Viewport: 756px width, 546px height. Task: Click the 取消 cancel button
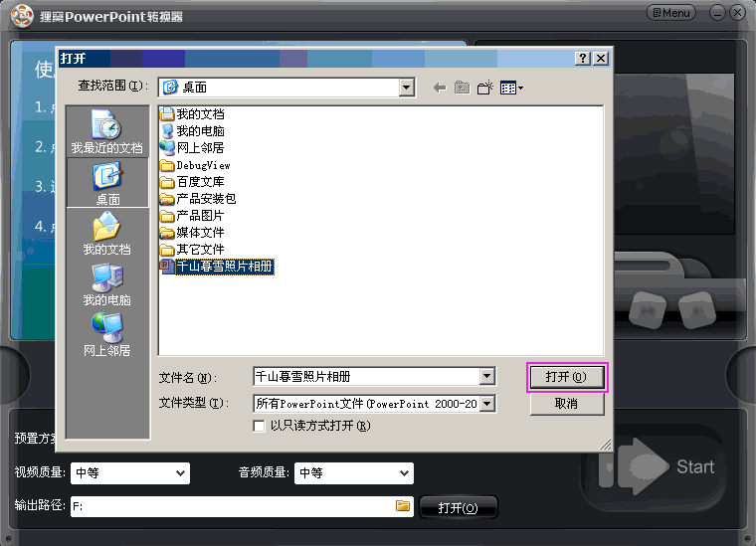pyautogui.click(x=566, y=404)
